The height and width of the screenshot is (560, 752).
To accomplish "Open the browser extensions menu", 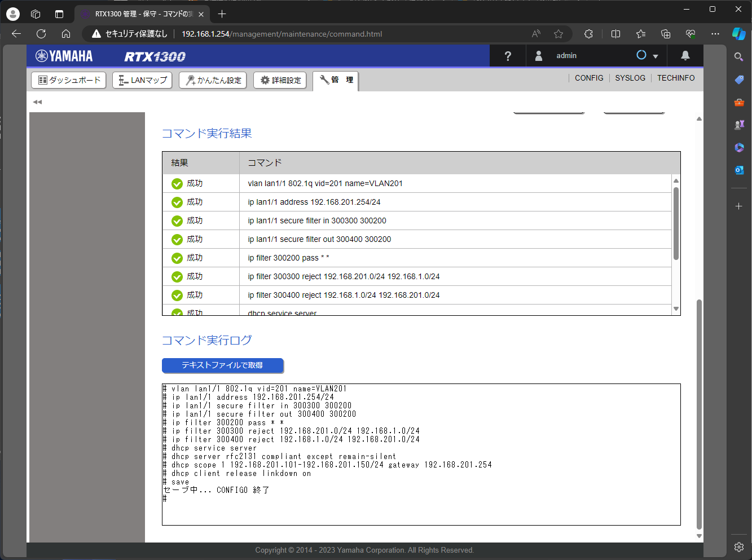I will tap(588, 34).
